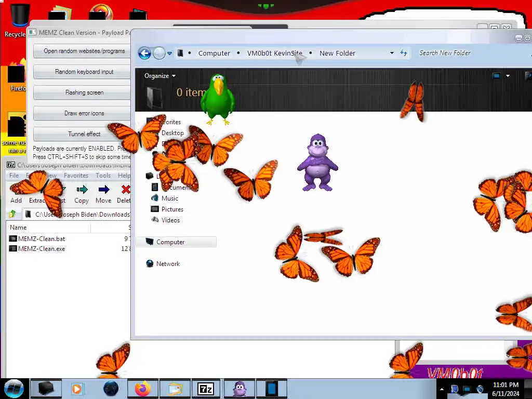
Task: Open File menu in 7-Zip
Action: [x=14, y=176]
